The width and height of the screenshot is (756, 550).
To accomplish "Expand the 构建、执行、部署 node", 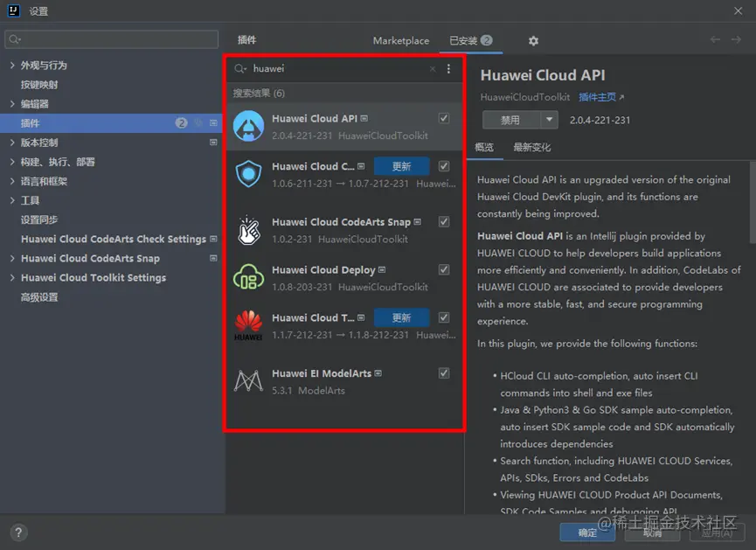I will coord(12,162).
